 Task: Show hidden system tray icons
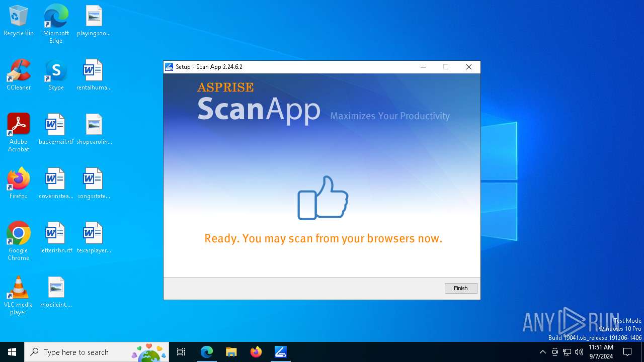pyautogui.click(x=542, y=352)
